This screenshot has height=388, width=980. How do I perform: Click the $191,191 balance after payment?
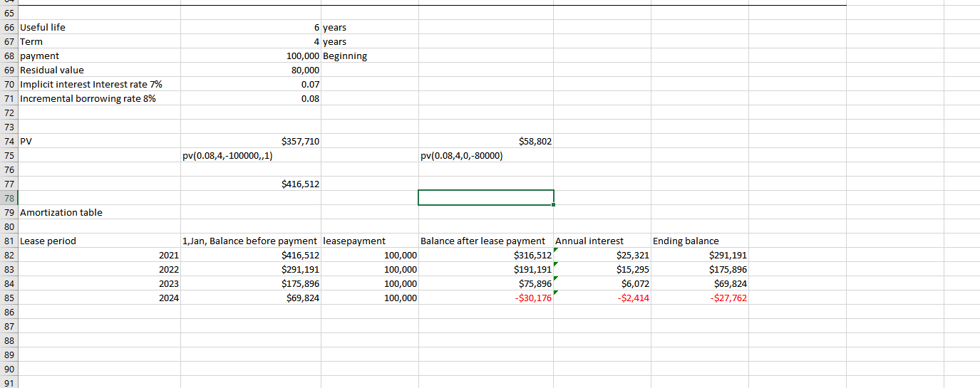click(x=486, y=269)
